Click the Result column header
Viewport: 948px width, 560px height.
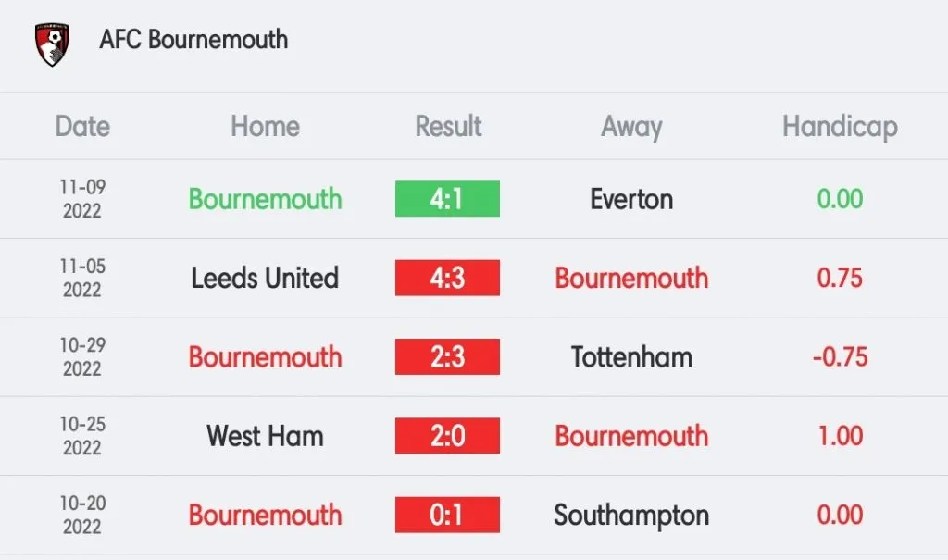(x=448, y=127)
